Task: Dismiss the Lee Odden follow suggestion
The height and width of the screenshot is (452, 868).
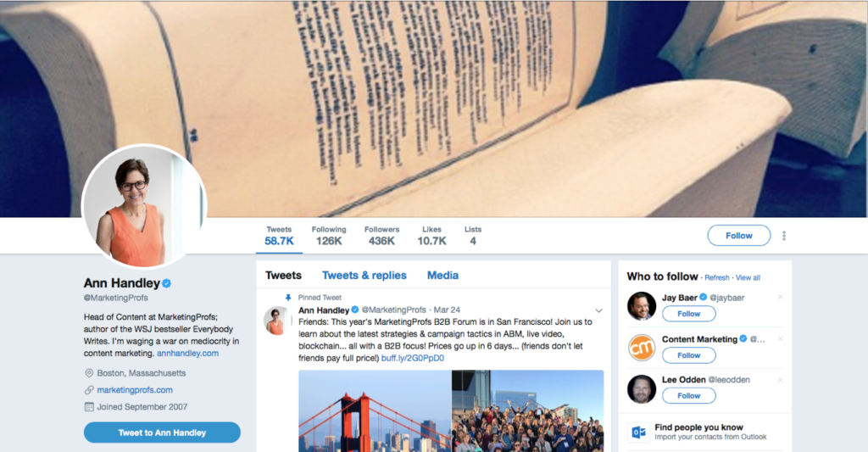Action: tap(780, 380)
